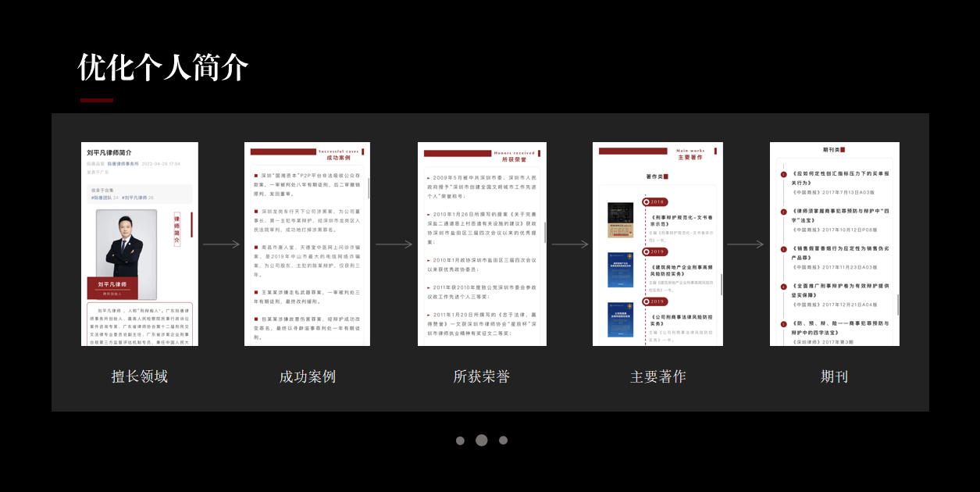
Task: Click the citation 《中国商报》2017年12月21日A04版
Action: [x=834, y=305]
